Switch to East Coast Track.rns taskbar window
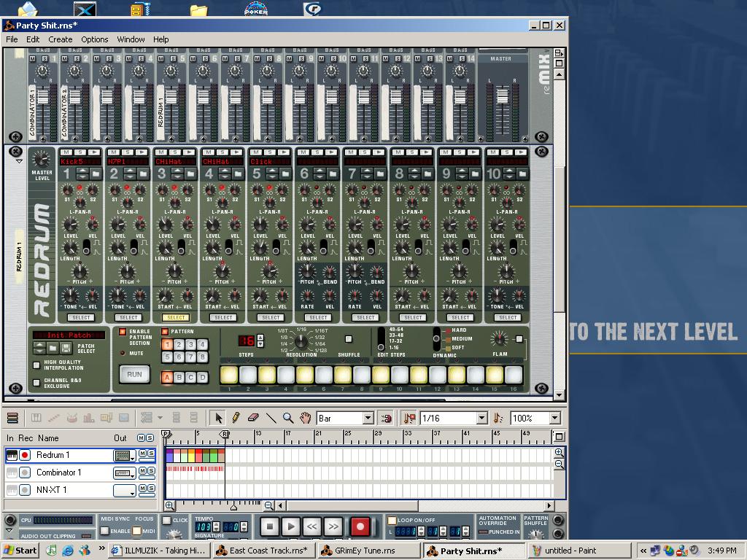747x560 pixels. (263, 551)
